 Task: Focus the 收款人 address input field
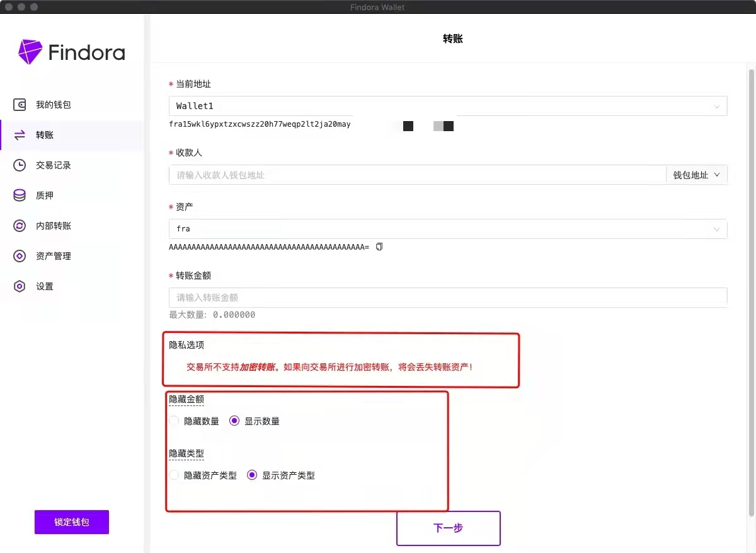pos(417,175)
